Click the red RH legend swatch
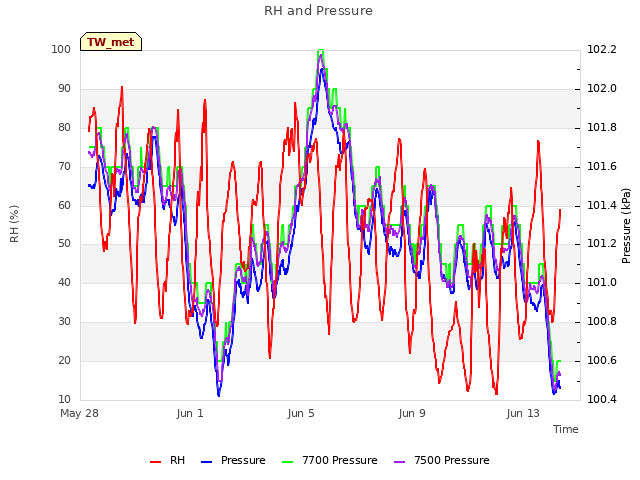This screenshot has height=480, width=640. coord(156,462)
